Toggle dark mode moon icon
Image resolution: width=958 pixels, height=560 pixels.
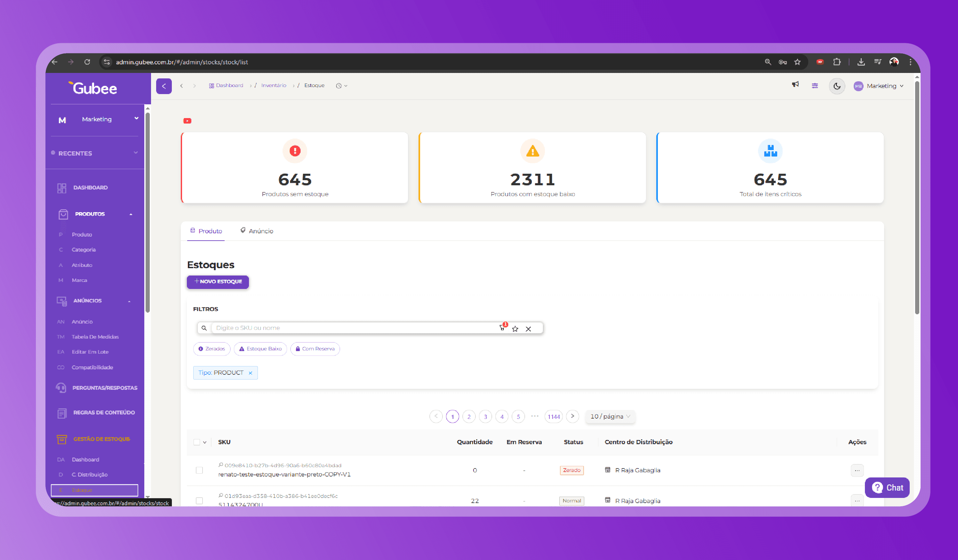837,86
